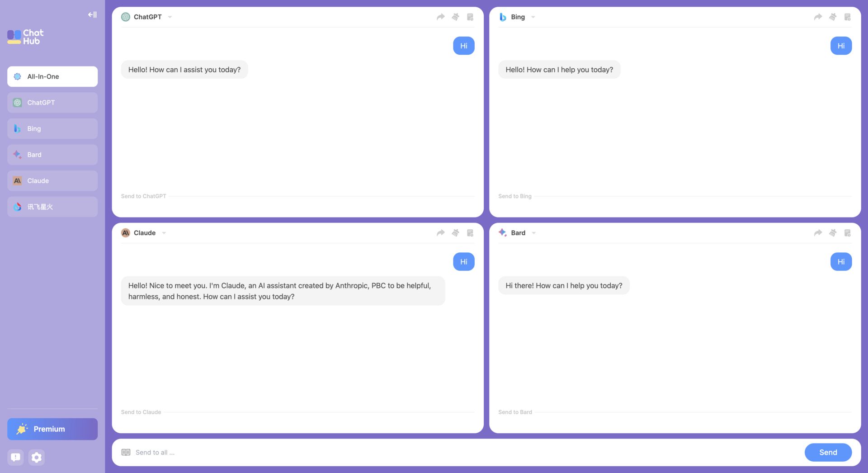Screen dimensions: 868x473
Task: Collapse the sidebar with the arrow icon
Action: (x=92, y=14)
